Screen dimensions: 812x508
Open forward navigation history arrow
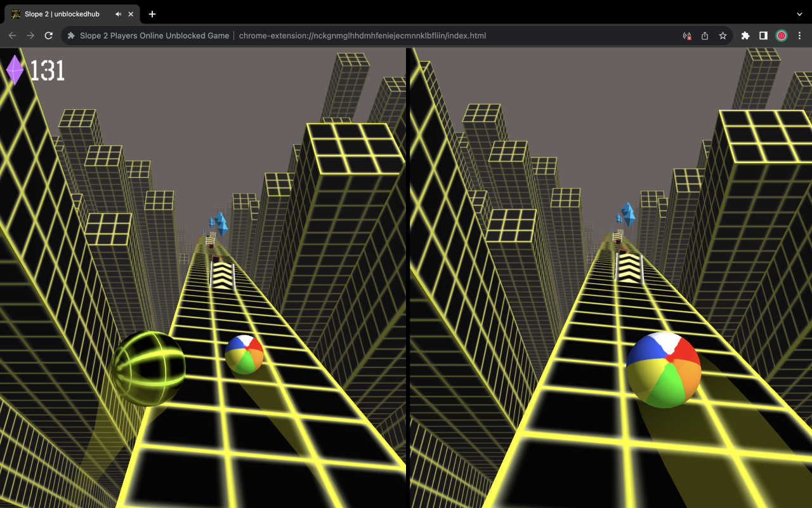click(30, 36)
